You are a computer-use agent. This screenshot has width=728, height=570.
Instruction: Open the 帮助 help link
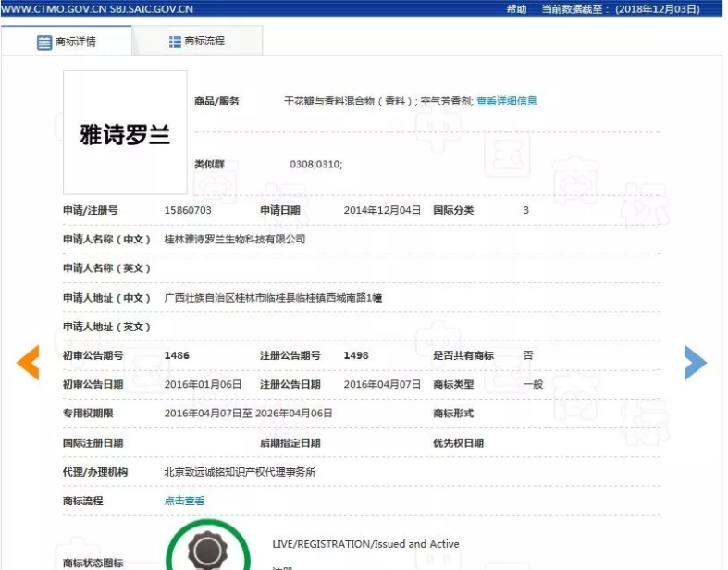click(515, 9)
